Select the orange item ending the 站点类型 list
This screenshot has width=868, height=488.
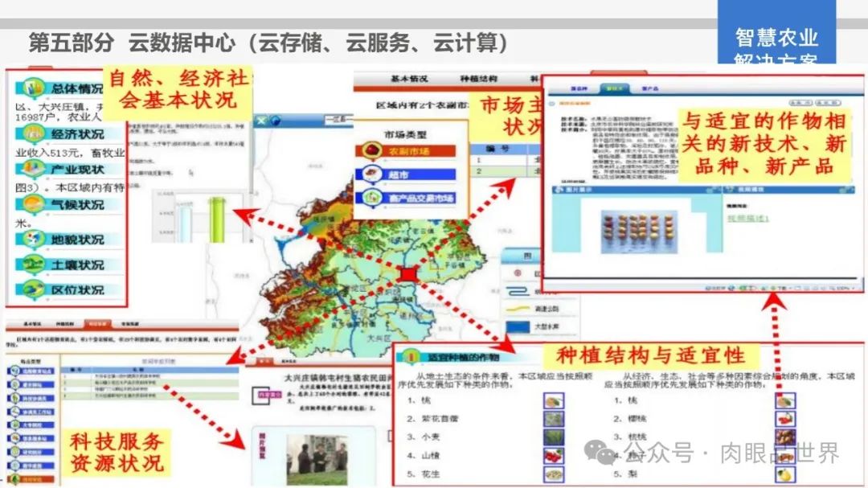[x=31, y=479]
